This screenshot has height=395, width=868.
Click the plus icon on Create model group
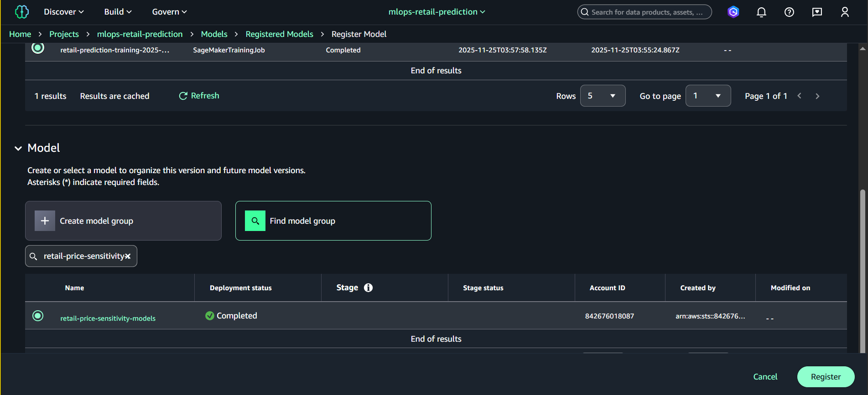(x=45, y=221)
